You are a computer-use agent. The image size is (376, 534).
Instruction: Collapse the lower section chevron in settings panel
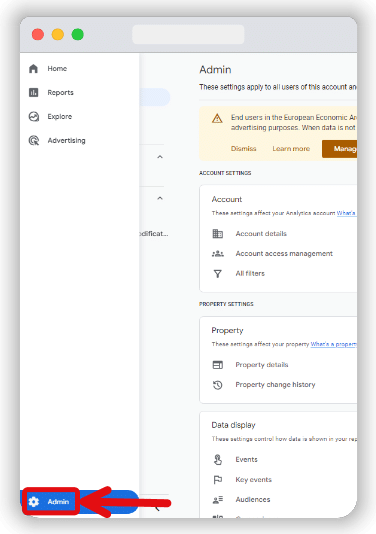click(x=160, y=198)
